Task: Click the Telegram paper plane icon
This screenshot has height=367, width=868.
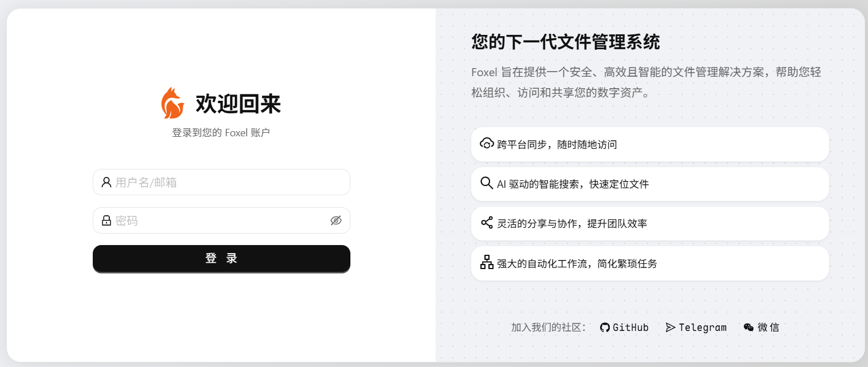Action: 670,327
